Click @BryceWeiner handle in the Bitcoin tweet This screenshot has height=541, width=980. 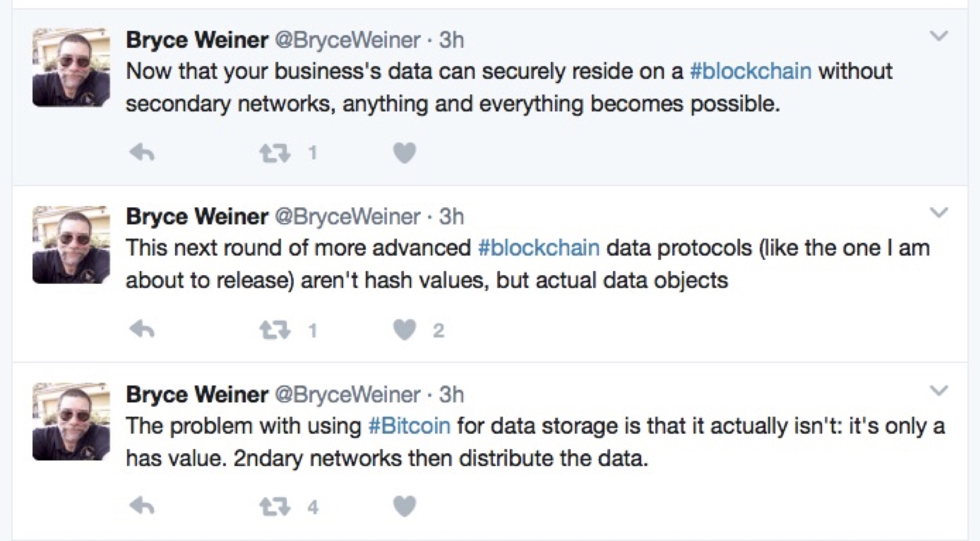(347, 394)
